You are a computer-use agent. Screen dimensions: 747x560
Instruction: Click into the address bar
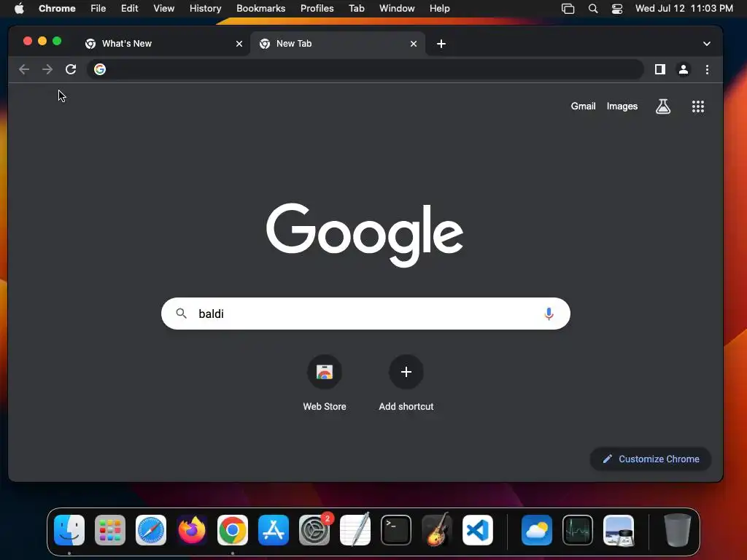pos(365,69)
